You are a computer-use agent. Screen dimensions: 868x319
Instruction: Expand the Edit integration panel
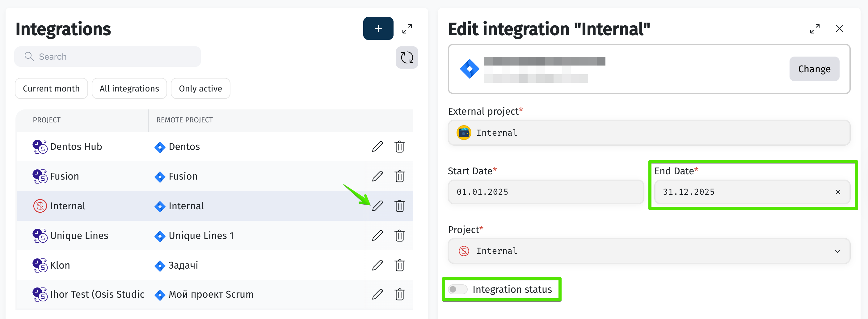815,29
